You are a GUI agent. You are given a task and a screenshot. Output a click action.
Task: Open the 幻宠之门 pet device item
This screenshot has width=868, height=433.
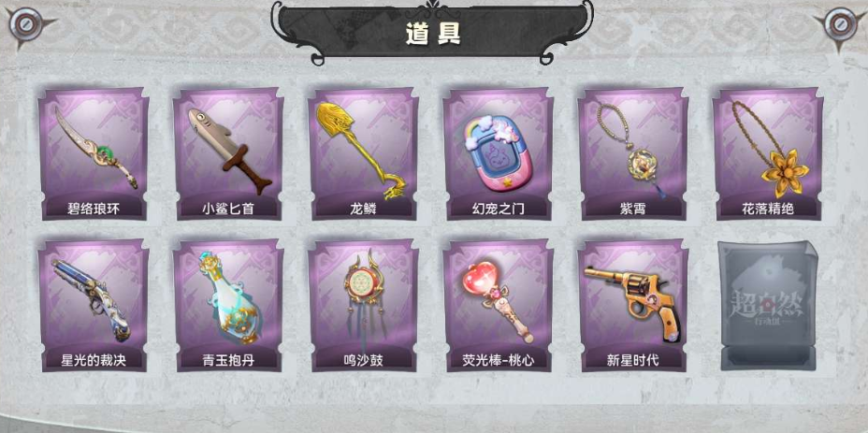[499, 154]
